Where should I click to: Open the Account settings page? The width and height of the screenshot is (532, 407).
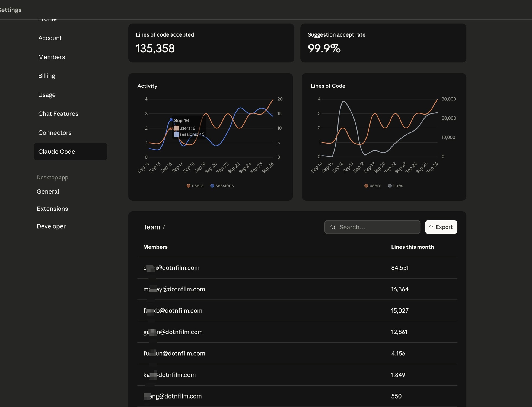(x=50, y=38)
